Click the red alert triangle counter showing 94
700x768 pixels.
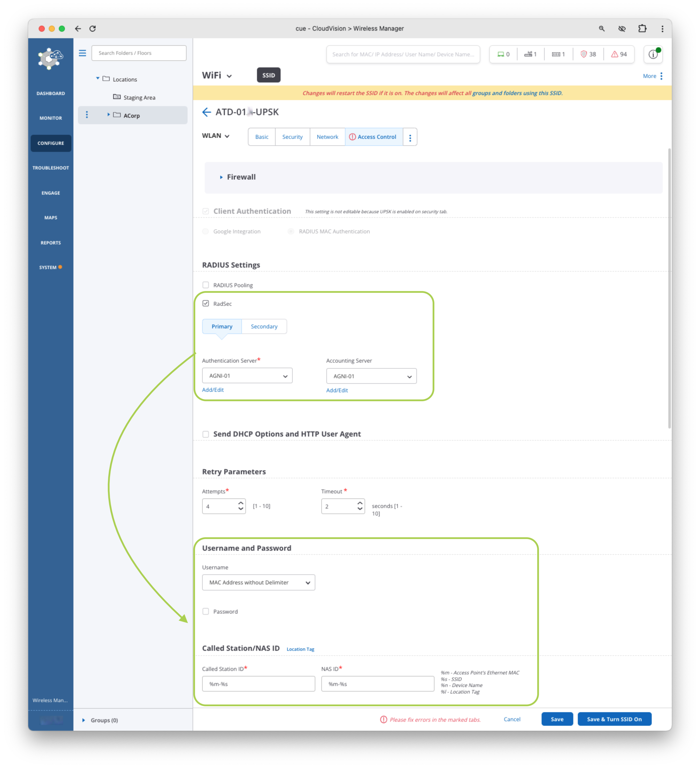point(619,55)
